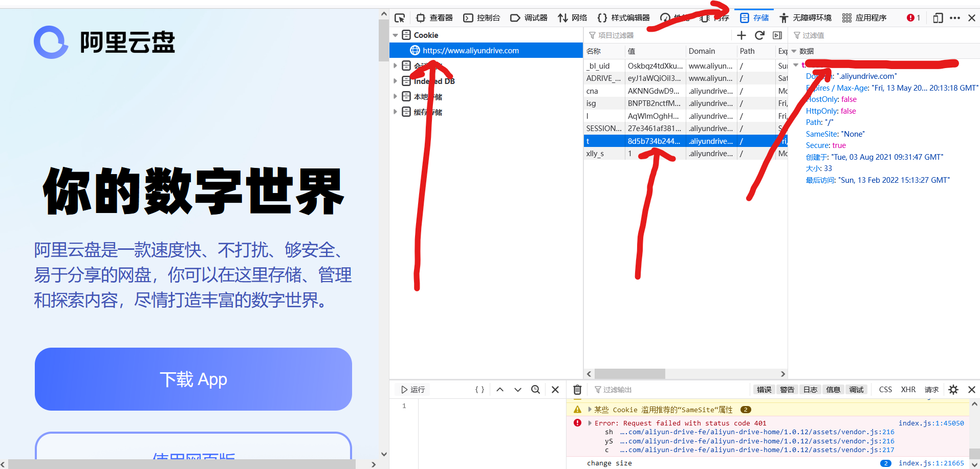Switch to the 无障碍环境 tab
The height and width of the screenshot is (469, 980).
pyautogui.click(x=805, y=18)
